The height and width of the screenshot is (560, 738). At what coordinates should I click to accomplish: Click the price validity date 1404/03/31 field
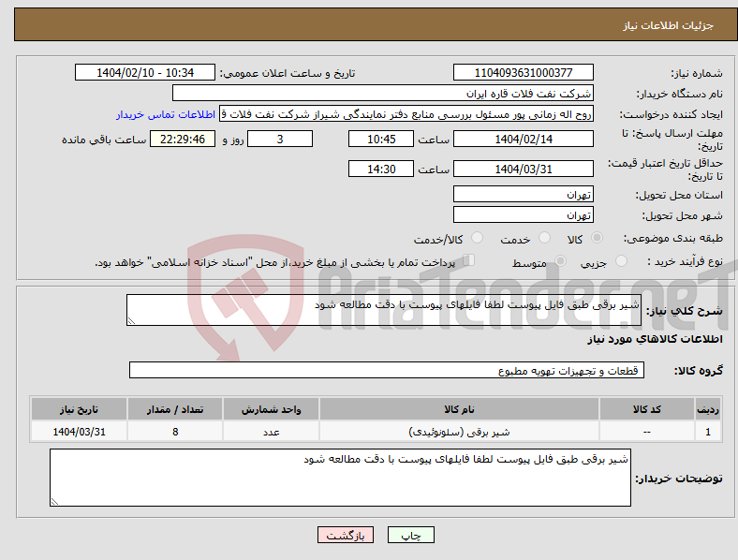tap(523, 169)
